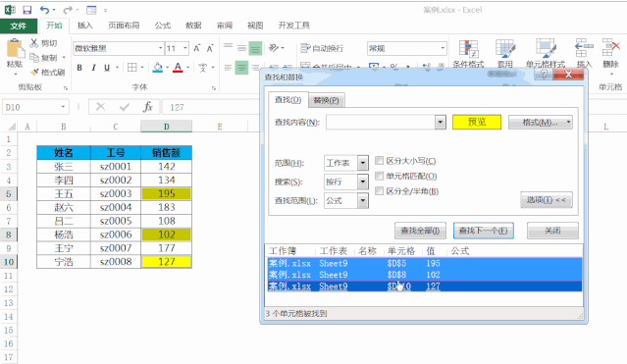
Task: Sort results by the Value column header
Action: (x=431, y=251)
